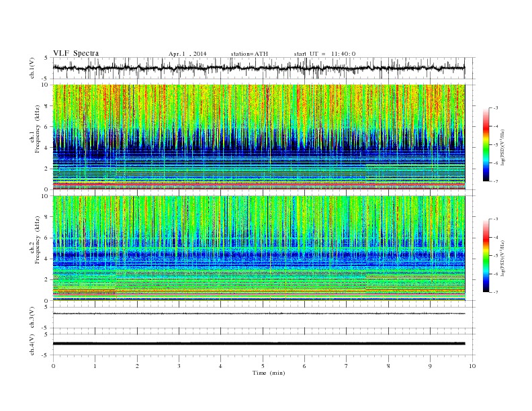Click the ch.2 spectrogram panel
532x411 pixels.
coord(259,248)
